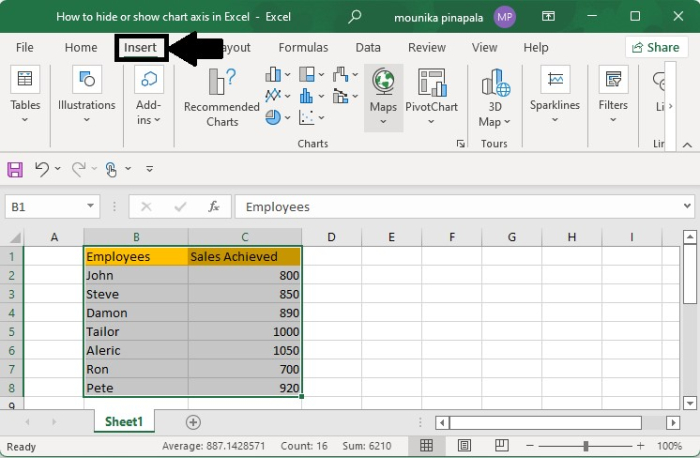Switch to Page Layout view in status bar
Image resolution: width=700 pixels, height=458 pixels.
coord(463,446)
